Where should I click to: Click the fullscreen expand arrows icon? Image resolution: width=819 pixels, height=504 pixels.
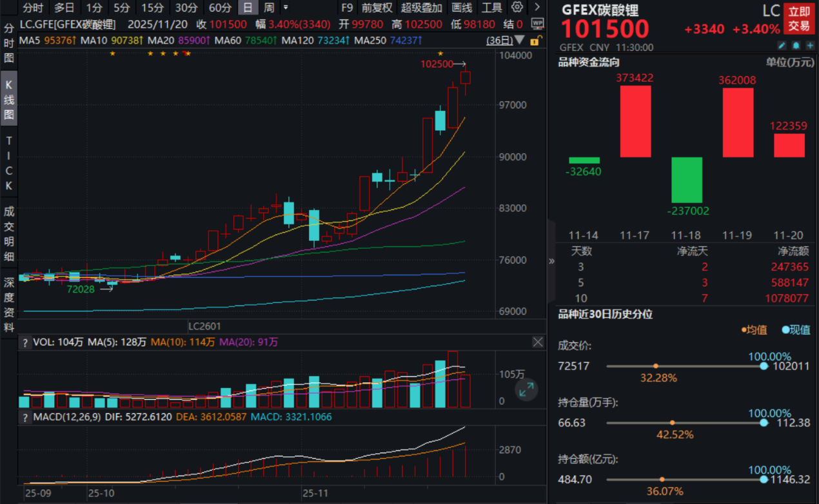click(x=527, y=389)
